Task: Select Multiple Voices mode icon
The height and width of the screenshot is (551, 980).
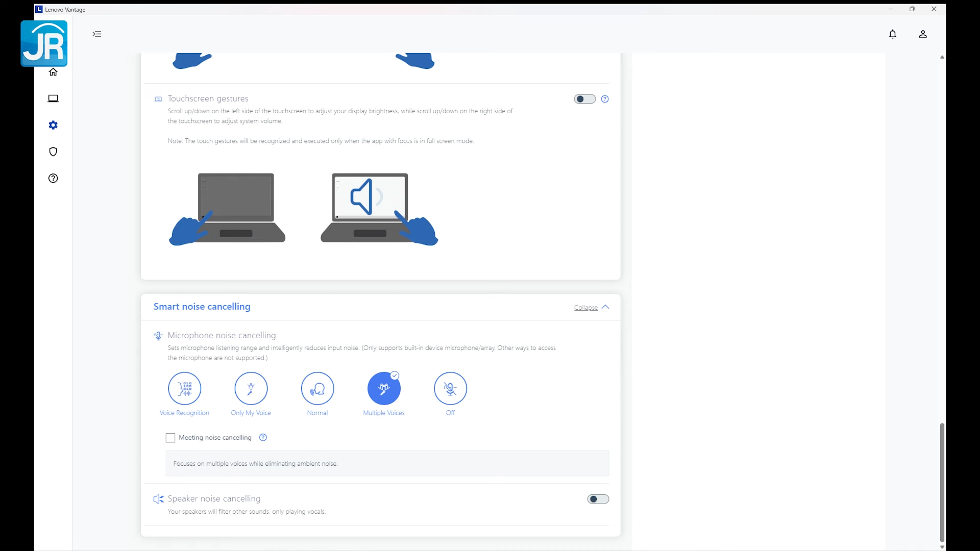Action: click(384, 388)
